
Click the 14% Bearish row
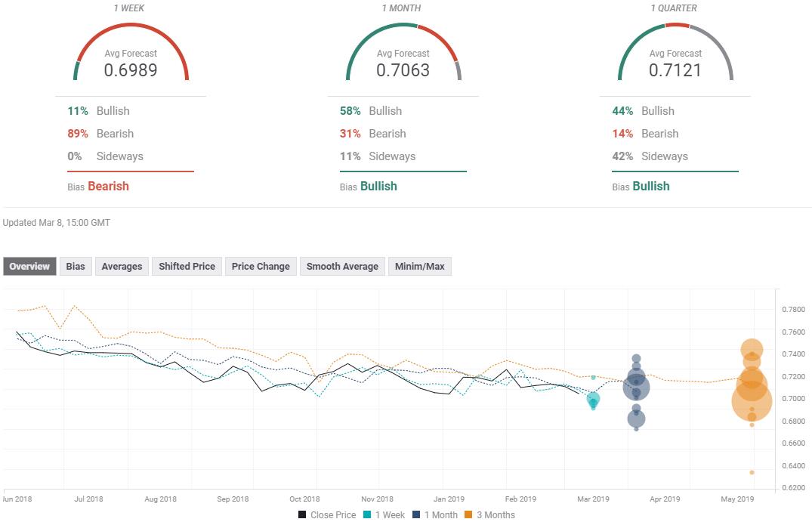pyautogui.click(x=645, y=134)
